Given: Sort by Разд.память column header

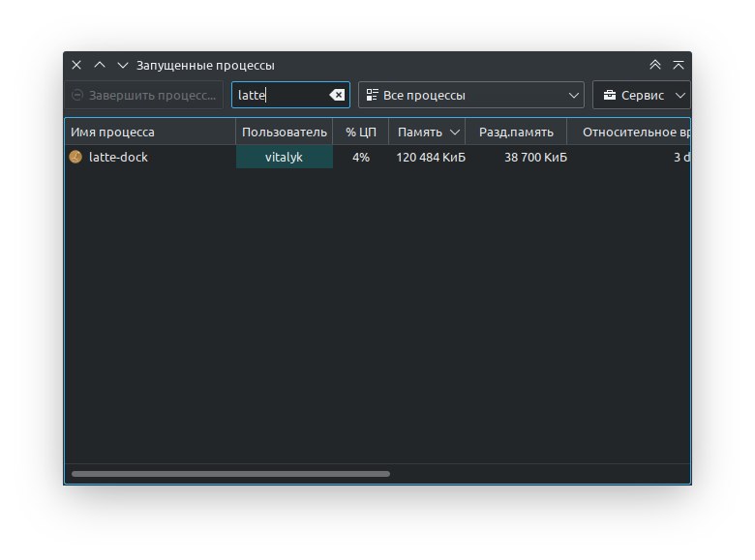Looking at the screenshot, I should click(x=516, y=132).
